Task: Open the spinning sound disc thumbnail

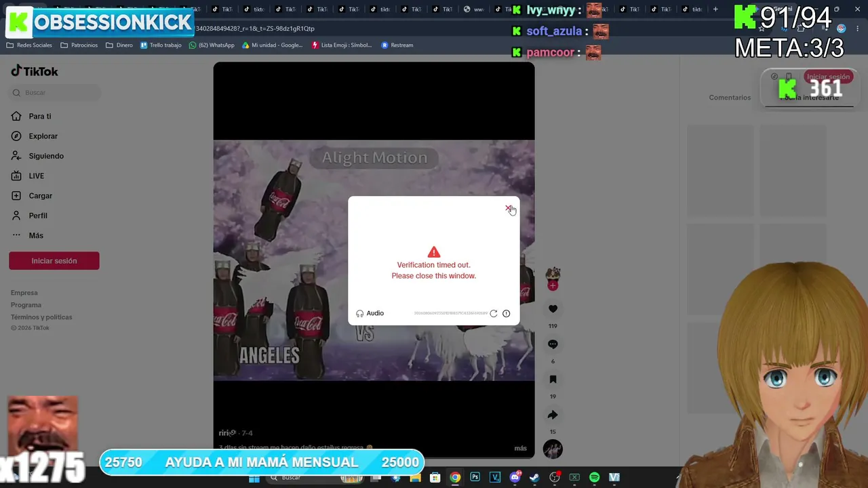Action: point(553,449)
